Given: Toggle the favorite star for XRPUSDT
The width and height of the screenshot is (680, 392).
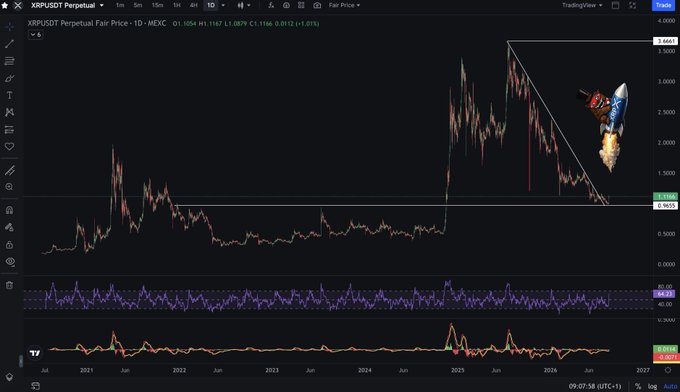Looking at the screenshot, I should pos(5,6).
